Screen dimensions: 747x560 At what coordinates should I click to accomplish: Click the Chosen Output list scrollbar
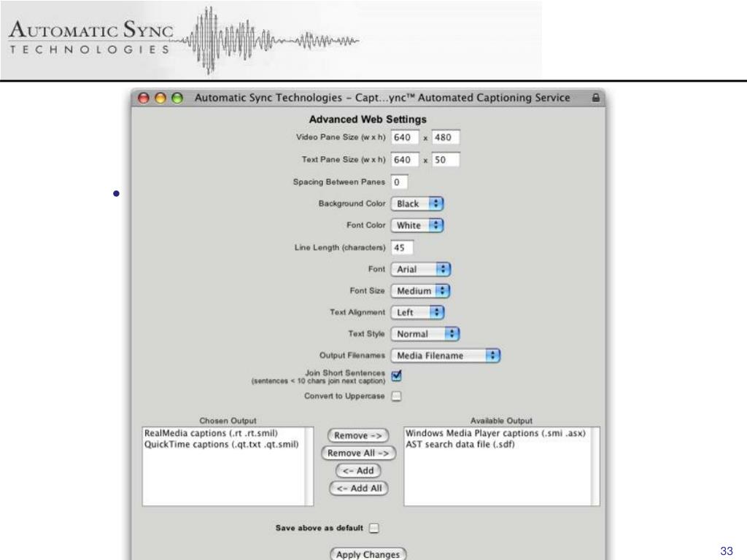click(x=309, y=466)
